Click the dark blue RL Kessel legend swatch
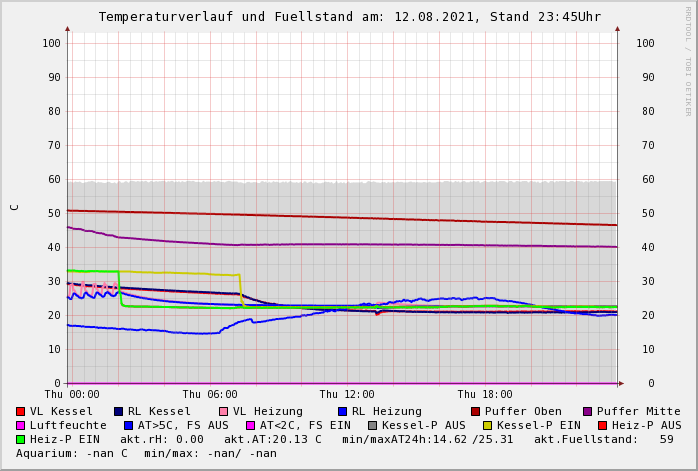 [x=118, y=411]
